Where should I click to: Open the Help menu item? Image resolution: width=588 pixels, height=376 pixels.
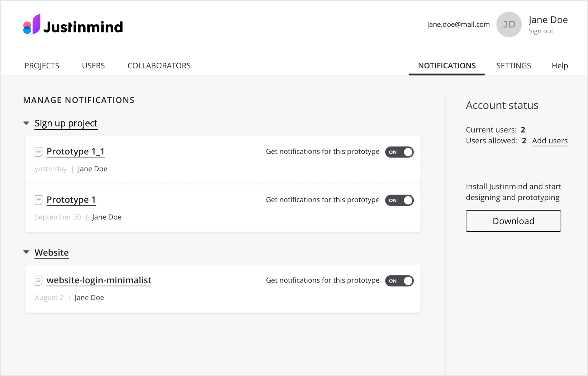pos(560,66)
